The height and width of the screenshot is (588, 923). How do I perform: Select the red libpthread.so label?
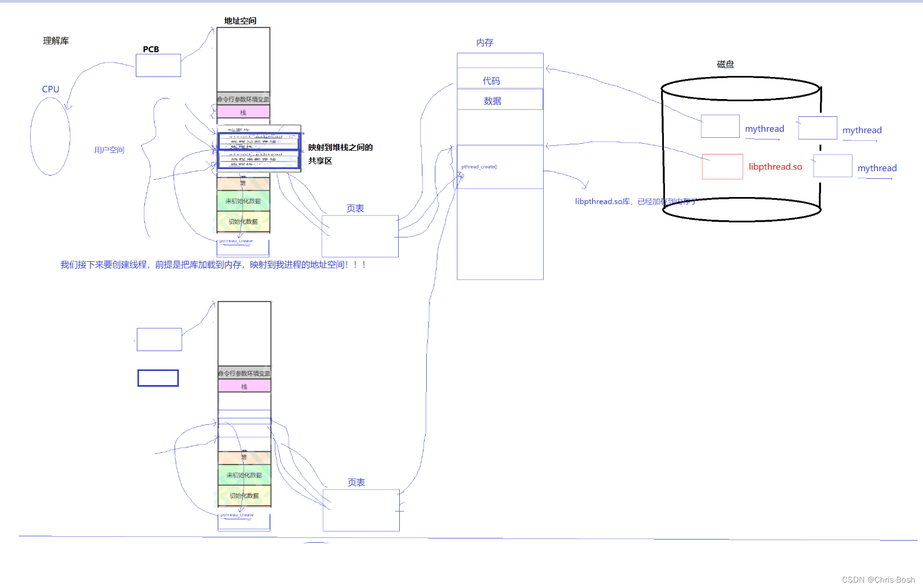click(775, 167)
